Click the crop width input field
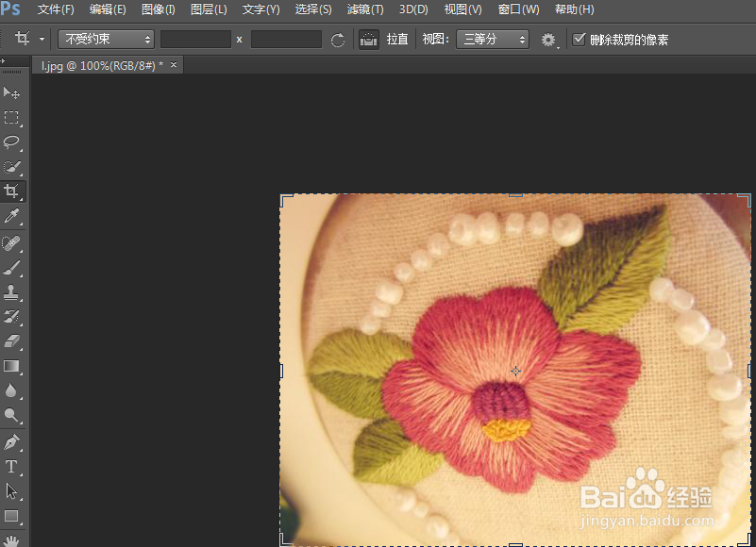The width and height of the screenshot is (756, 547). 195,39
